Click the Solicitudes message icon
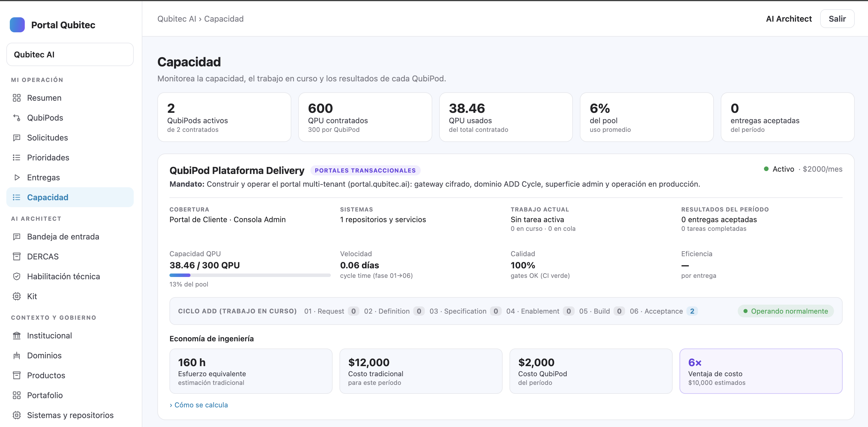The image size is (868, 427). point(16,138)
